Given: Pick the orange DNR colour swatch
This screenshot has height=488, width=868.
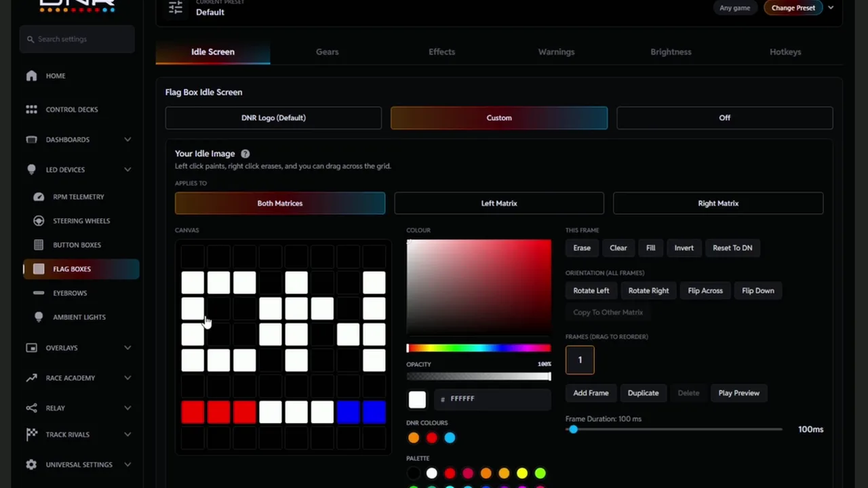Looking at the screenshot, I should tap(414, 438).
